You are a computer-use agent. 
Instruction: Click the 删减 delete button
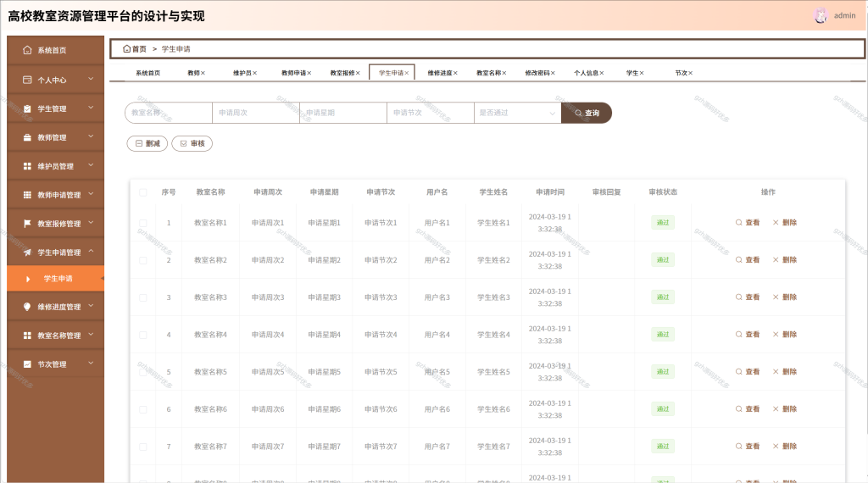tap(147, 143)
